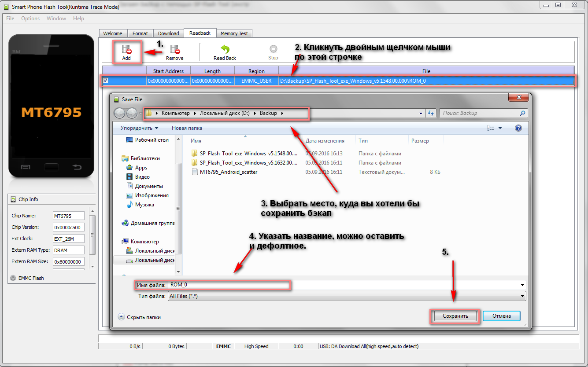Click the help icon in Save File dialog
Image resolution: width=588 pixels, height=367 pixels.
(518, 128)
